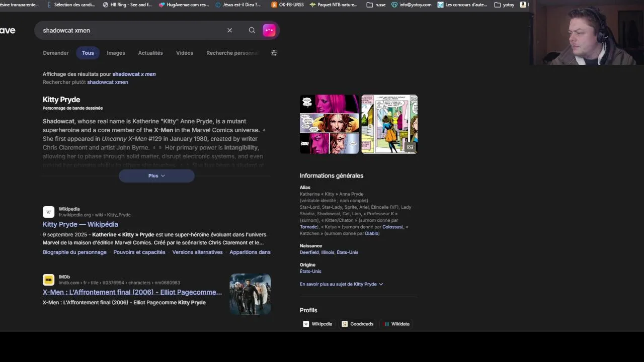Open Kitty Pryde — Wikipédia result
This screenshot has height=362, width=644.
tap(80, 224)
